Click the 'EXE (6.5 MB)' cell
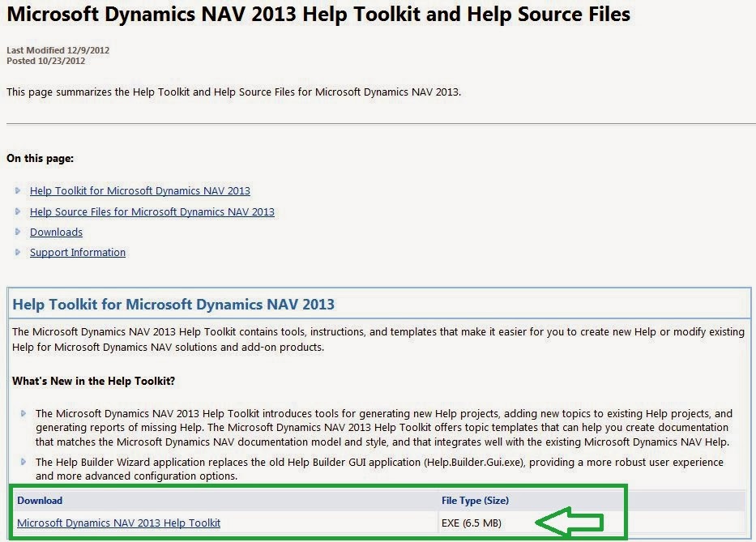 tap(471, 523)
